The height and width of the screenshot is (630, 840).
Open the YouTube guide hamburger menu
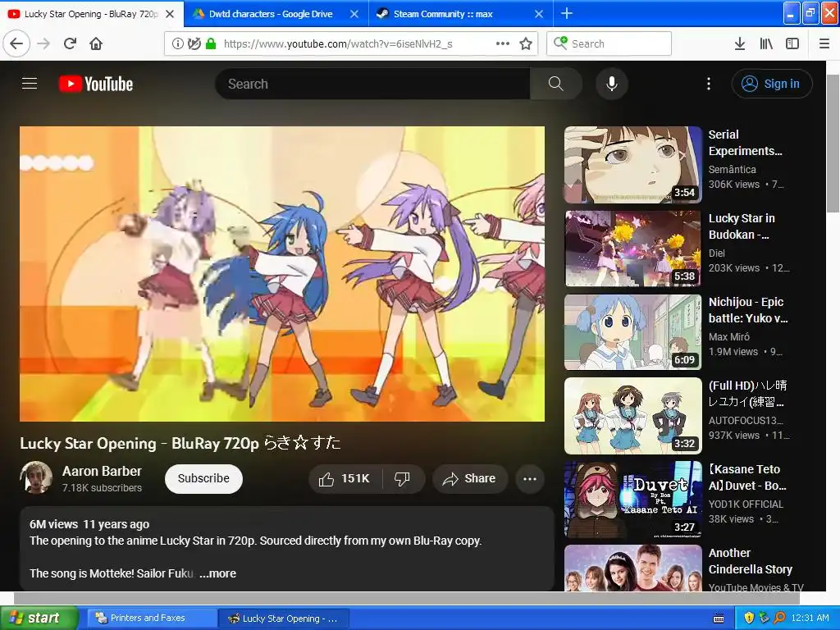click(x=30, y=84)
